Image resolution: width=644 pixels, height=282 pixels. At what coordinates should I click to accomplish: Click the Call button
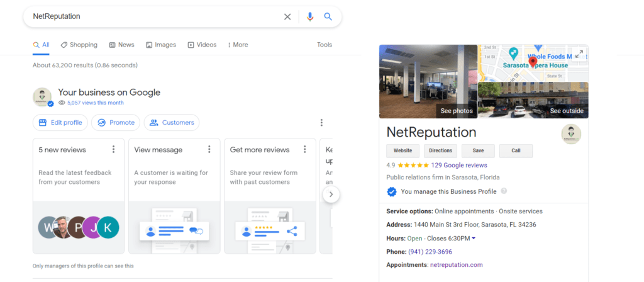(516, 151)
